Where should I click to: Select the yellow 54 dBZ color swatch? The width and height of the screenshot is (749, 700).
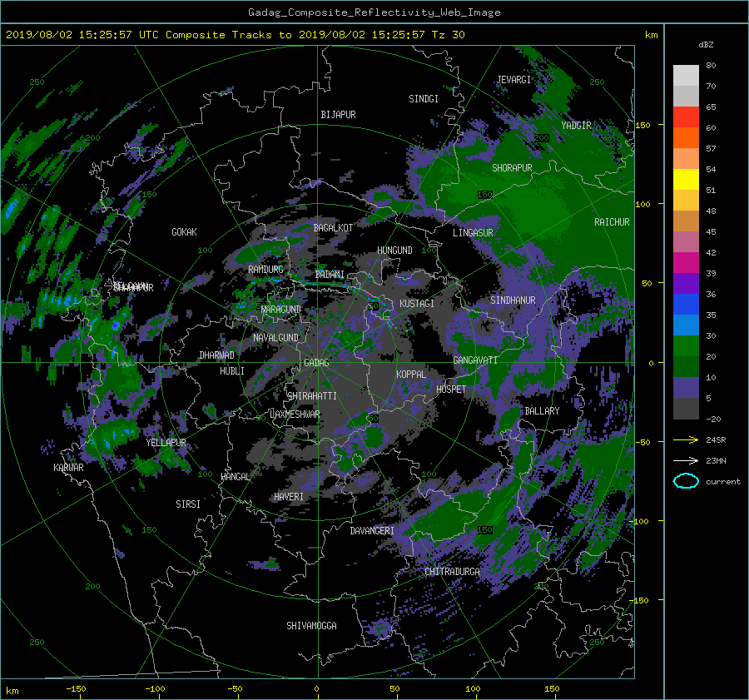tap(686, 179)
